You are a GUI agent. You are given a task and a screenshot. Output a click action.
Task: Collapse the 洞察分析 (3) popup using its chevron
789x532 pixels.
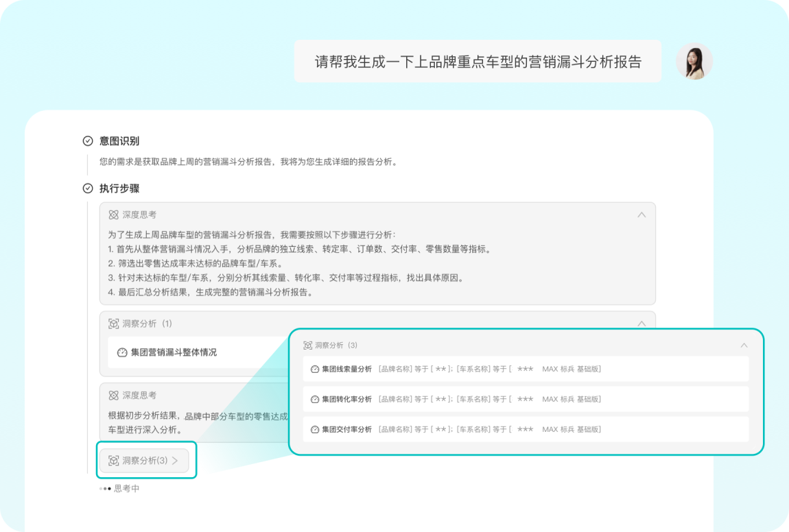[x=744, y=345]
